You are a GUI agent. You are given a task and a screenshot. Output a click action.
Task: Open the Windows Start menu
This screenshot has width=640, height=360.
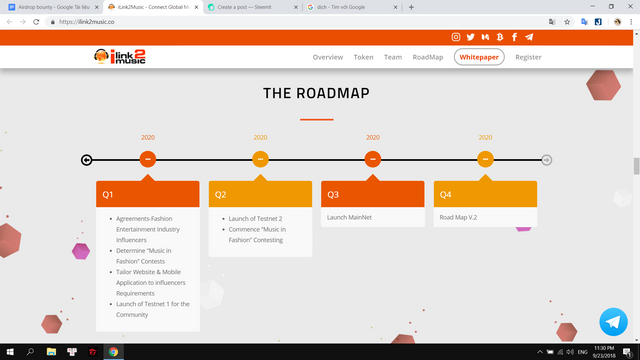[10, 352]
